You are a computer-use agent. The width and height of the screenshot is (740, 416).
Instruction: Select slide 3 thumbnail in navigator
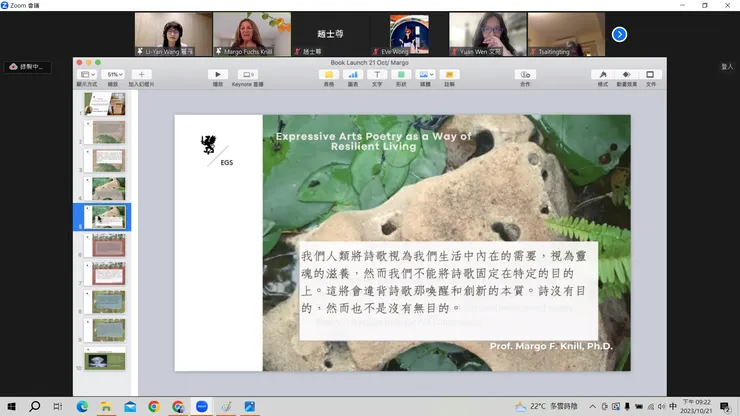tap(105, 161)
